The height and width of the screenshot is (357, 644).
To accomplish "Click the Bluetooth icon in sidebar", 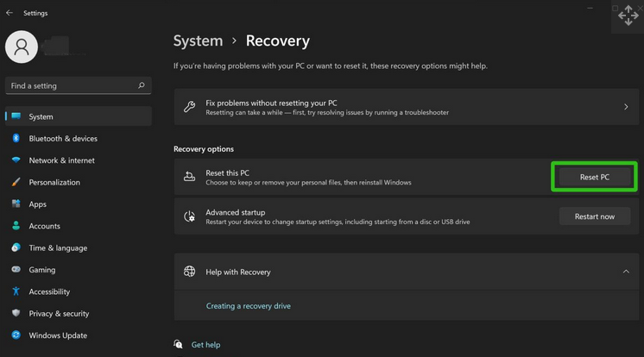I will point(16,138).
